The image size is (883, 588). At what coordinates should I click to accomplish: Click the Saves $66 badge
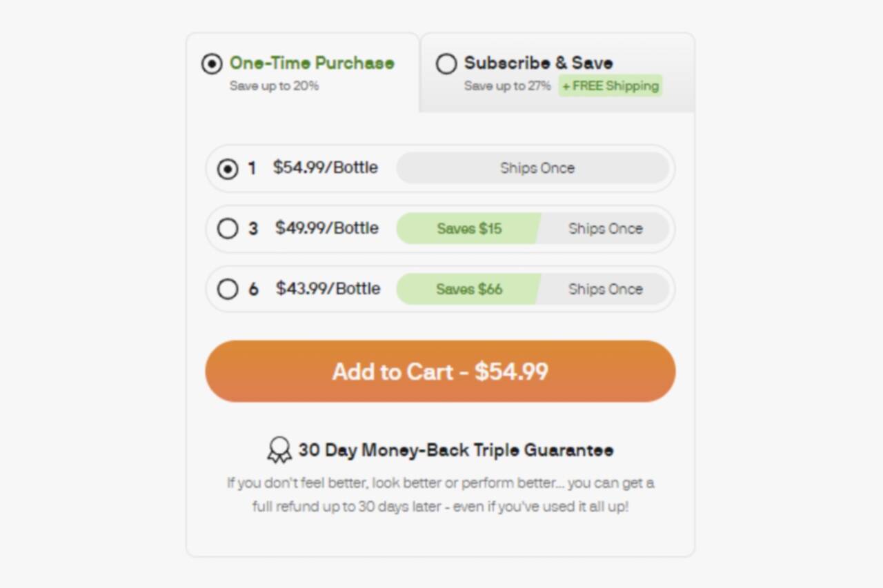pyautogui.click(x=469, y=289)
